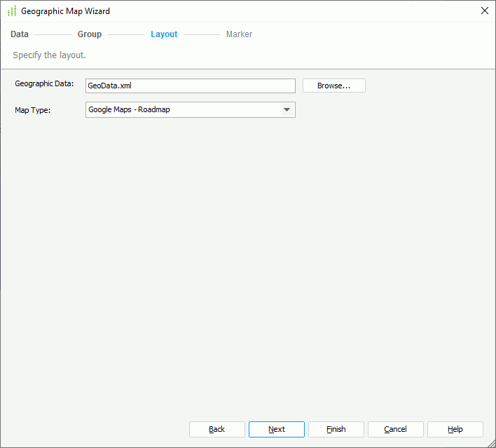Close the Geographic Map Wizard dialog
This screenshot has width=496, height=448.
484,11
